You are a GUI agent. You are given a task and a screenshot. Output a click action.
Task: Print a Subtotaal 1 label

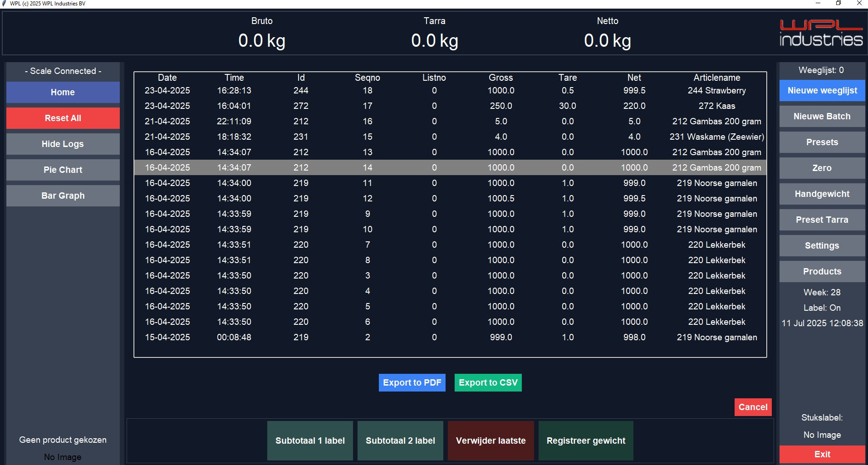point(310,441)
